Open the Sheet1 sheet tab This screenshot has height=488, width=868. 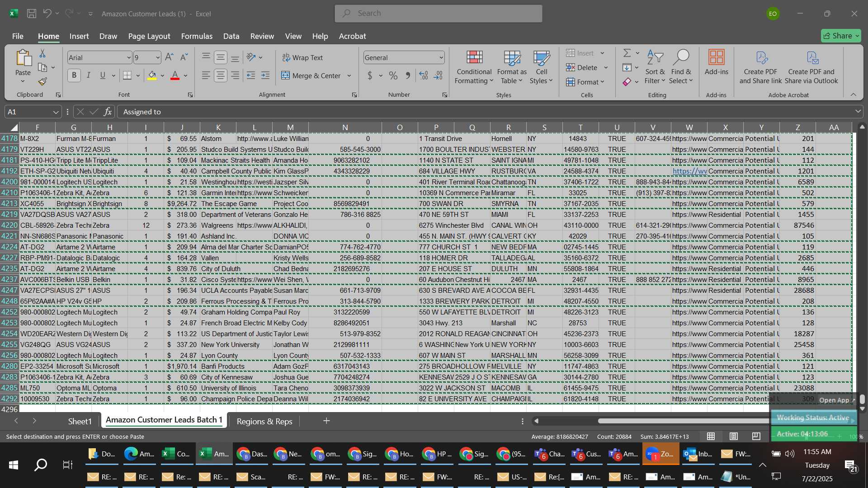point(80,421)
